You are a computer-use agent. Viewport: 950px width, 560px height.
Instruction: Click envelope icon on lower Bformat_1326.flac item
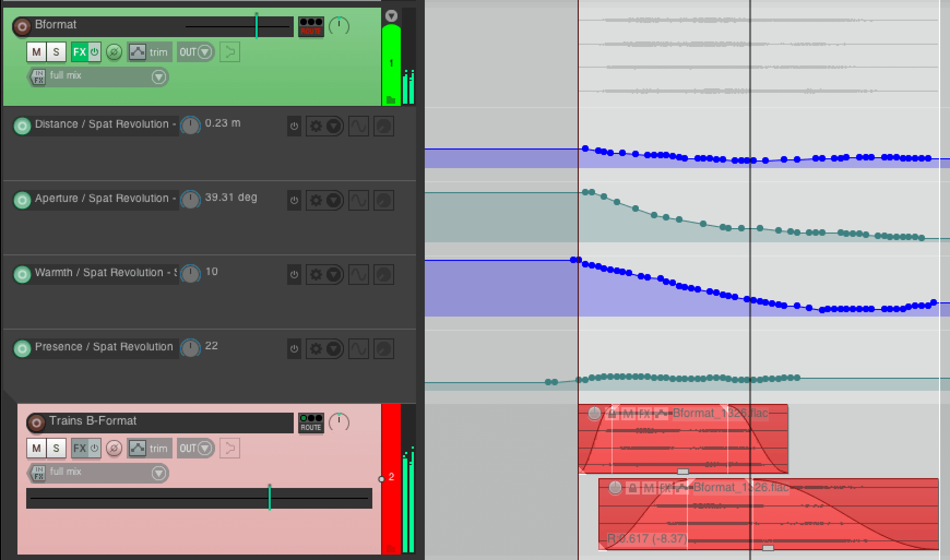click(681, 488)
